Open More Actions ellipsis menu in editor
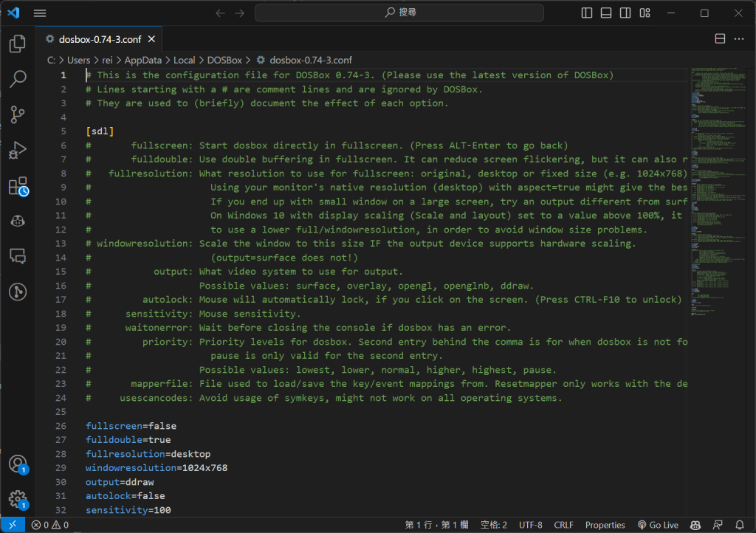Image resolution: width=756 pixels, height=533 pixels. (739, 38)
